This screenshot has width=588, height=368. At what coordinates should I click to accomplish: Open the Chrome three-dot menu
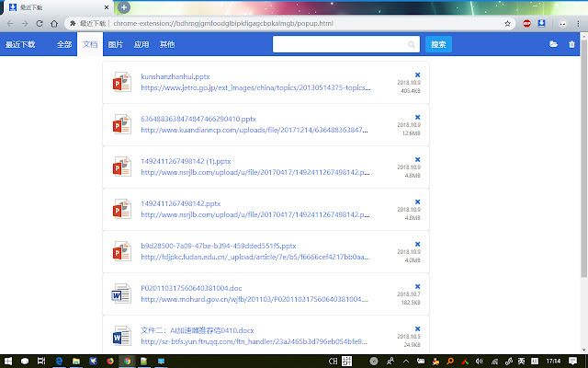pyautogui.click(x=576, y=22)
